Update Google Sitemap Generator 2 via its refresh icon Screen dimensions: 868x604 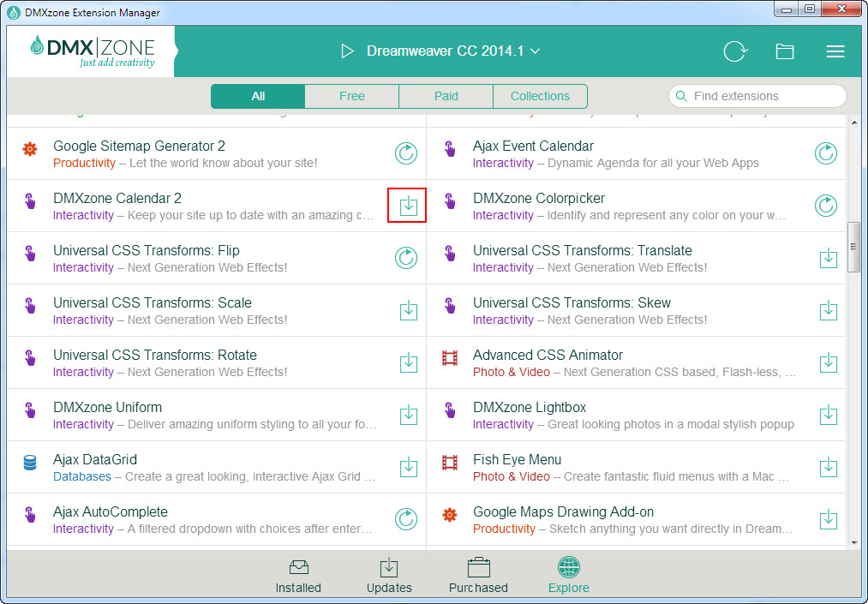point(406,153)
